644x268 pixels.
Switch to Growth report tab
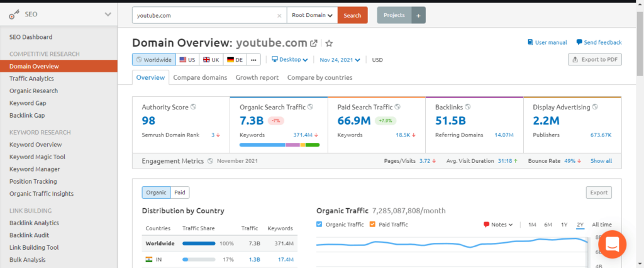pos(257,77)
